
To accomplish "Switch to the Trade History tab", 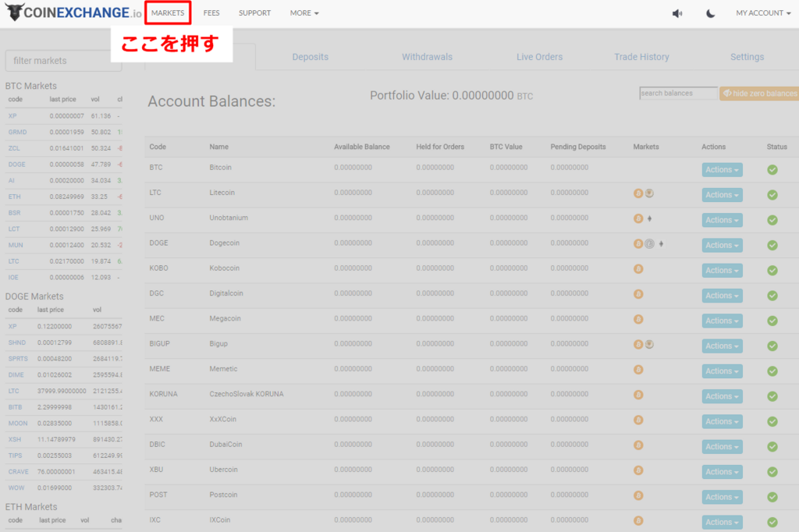I will tap(641, 57).
